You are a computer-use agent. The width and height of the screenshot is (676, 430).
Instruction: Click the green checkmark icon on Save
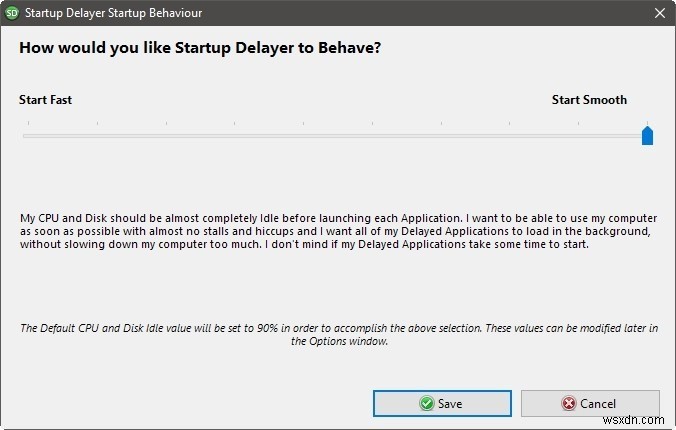427,403
